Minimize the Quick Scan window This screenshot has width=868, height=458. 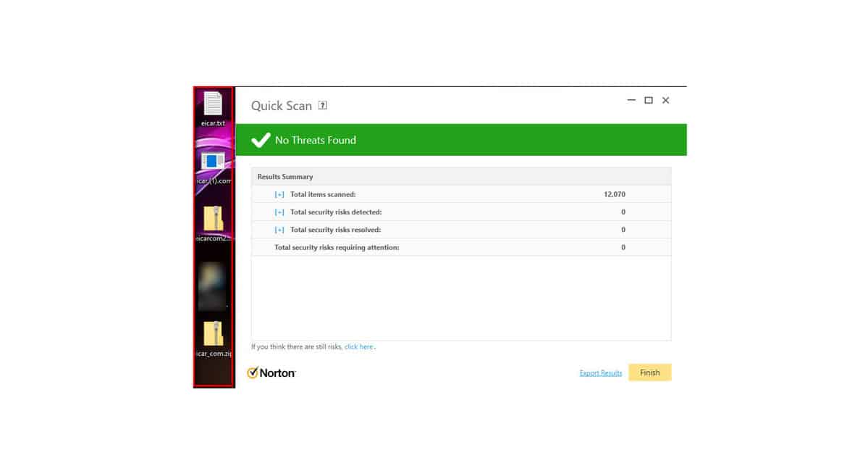pos(631,100)
